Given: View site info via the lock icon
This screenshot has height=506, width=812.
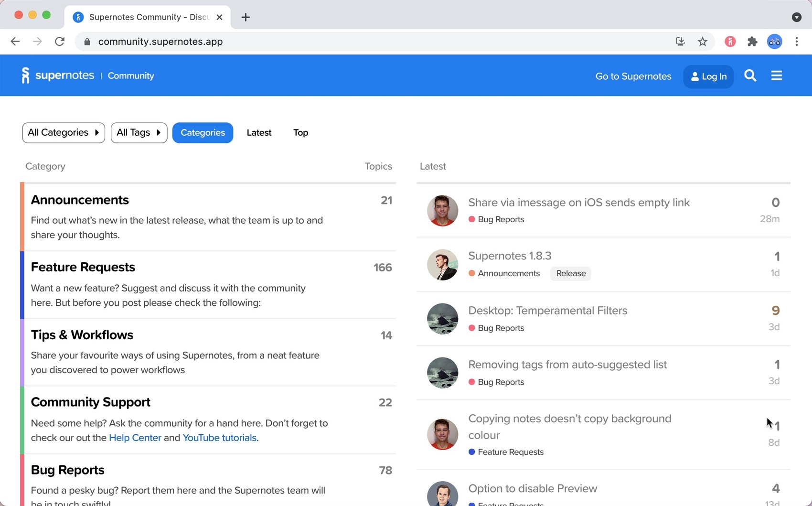Looking at the screenshot, I should pyautogui.click(x=87, y=42).
